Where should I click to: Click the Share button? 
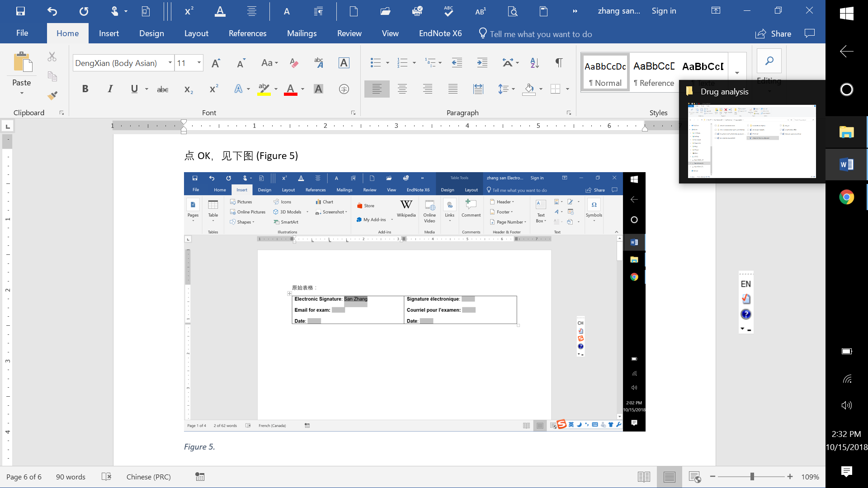pos(774,34)
